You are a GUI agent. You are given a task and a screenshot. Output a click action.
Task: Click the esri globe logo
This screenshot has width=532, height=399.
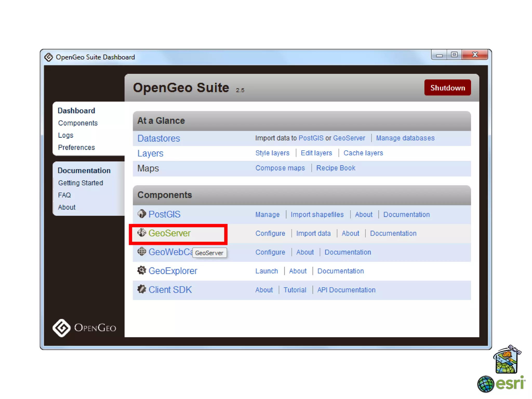[x=485, y=384]
